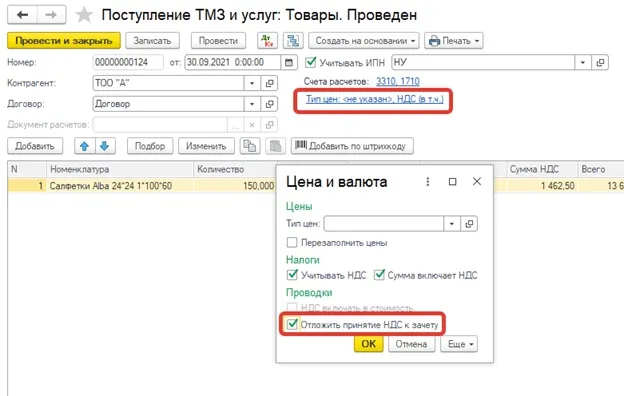Expand Контрагент dropdown list
This screenshot has width=624, height=396.
click(x=252, y=83)
